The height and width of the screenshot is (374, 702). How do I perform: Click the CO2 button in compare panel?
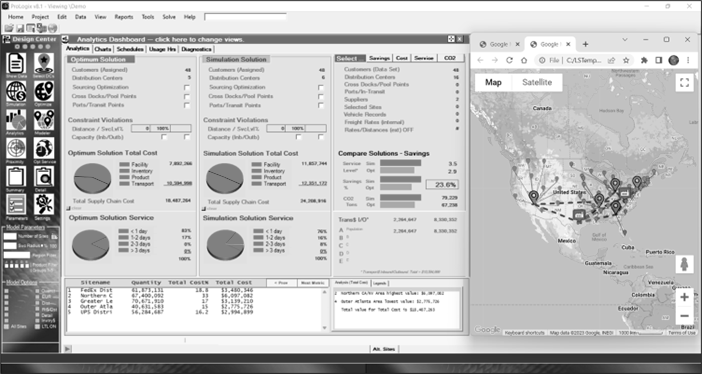click(x=450, y=58)
